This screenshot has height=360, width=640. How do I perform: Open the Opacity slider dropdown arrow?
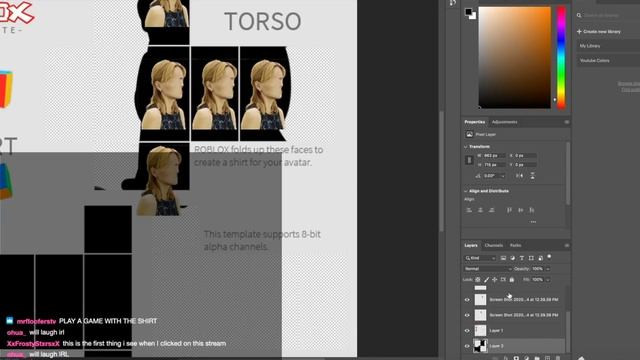tap(548, 269)
